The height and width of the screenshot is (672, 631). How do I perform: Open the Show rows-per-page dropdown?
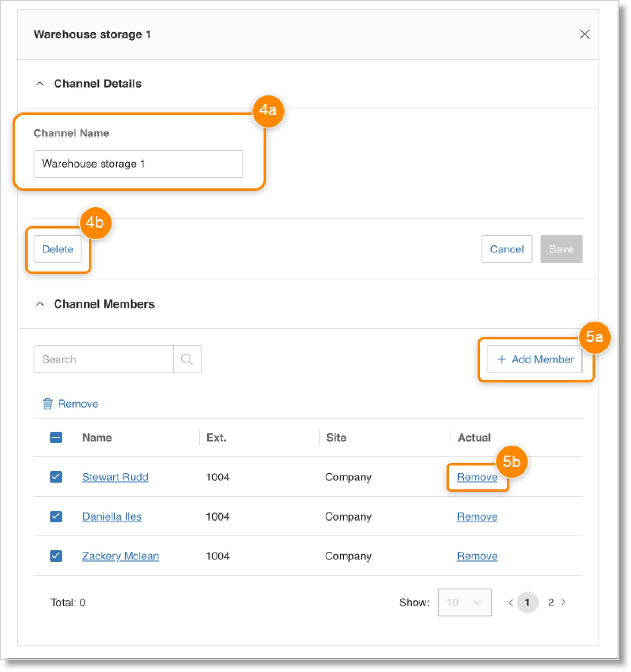point(464,602)
